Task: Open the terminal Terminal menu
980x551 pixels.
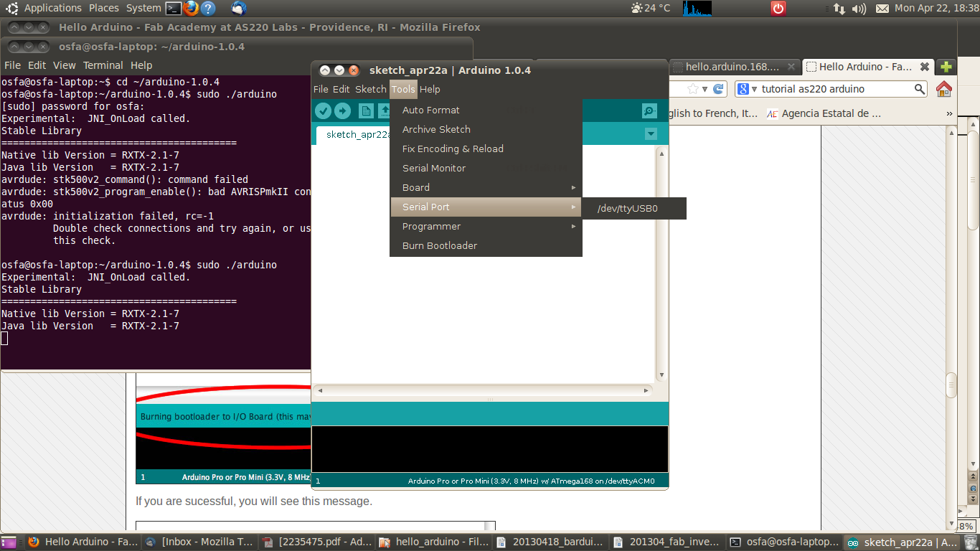Action: point(103,65)
